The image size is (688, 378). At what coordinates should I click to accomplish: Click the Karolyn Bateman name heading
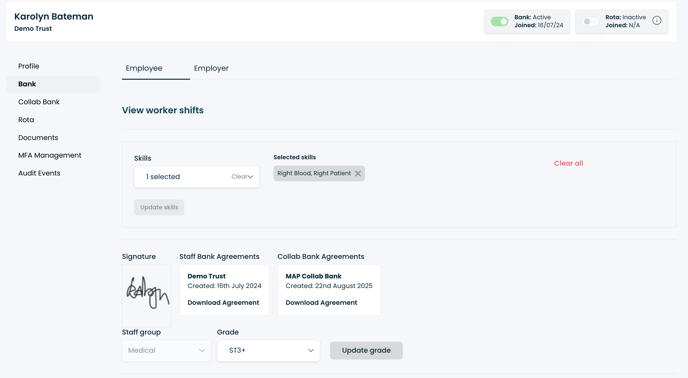[x=54, y=17]
